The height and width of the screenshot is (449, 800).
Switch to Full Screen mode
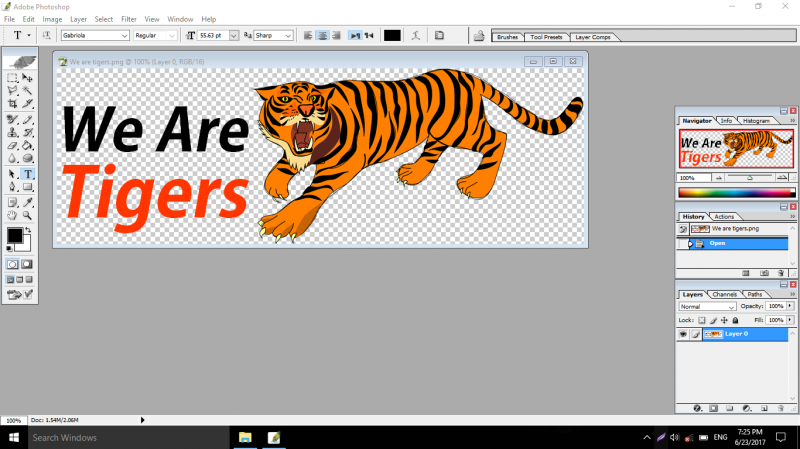click(29, 280)
